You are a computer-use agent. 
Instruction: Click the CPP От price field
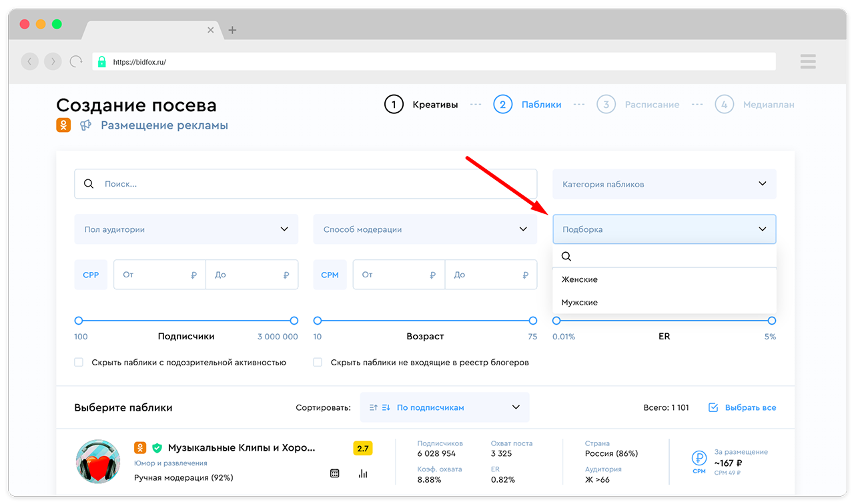159,275
